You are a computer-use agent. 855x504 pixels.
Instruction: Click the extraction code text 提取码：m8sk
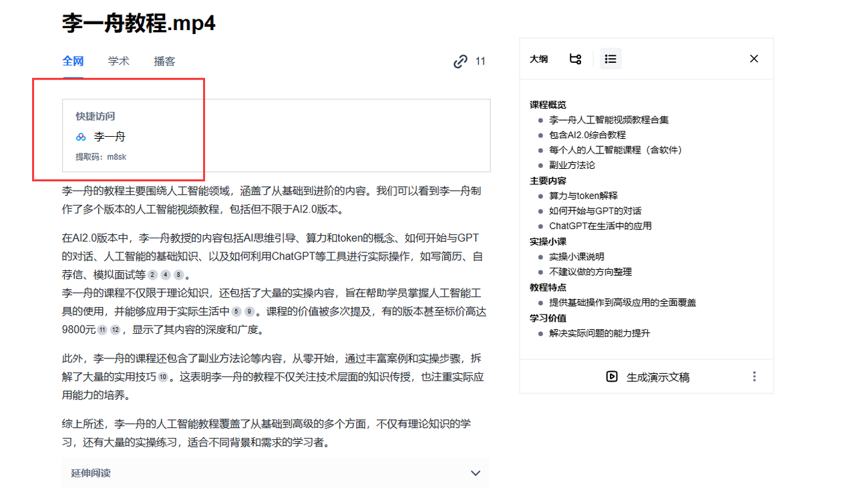[101, 157]
